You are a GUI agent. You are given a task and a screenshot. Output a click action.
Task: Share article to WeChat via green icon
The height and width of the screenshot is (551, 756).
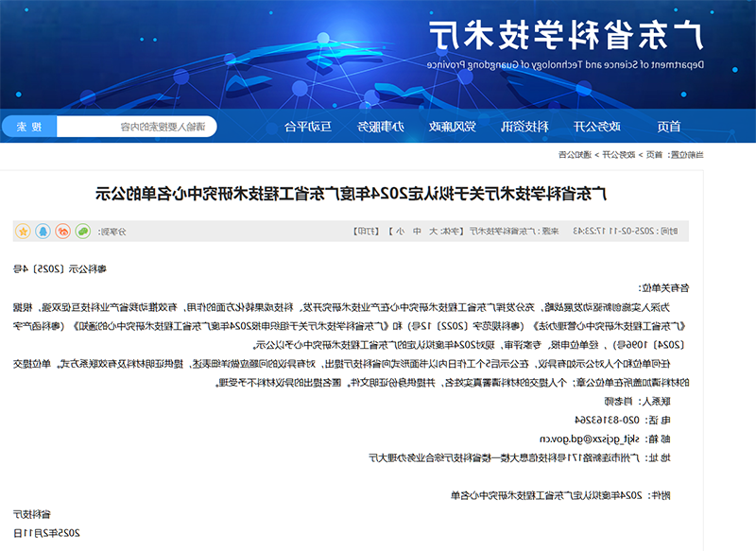pyautogui.click(x=83, y=231)
